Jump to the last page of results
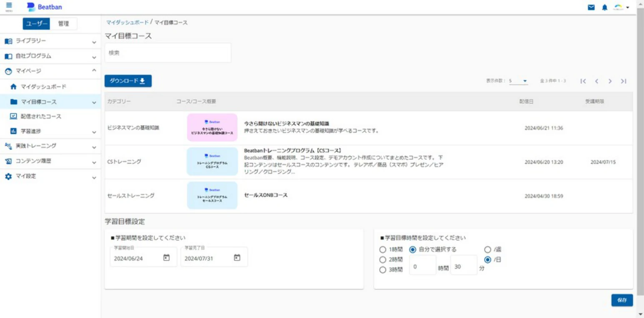Screen dimensions: 644x318 click(624, 81)
